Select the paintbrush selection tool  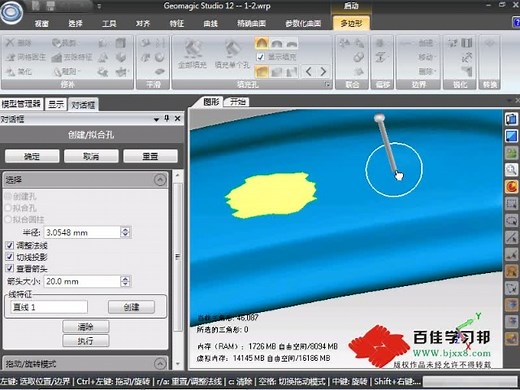[x=511, y=254]
